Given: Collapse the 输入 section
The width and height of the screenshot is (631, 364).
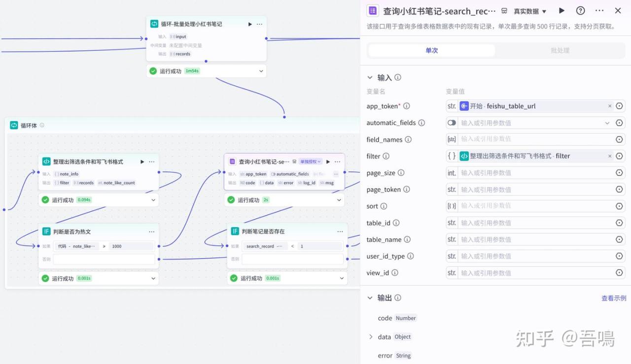Looking at the screenshot, I should point(370,77).
